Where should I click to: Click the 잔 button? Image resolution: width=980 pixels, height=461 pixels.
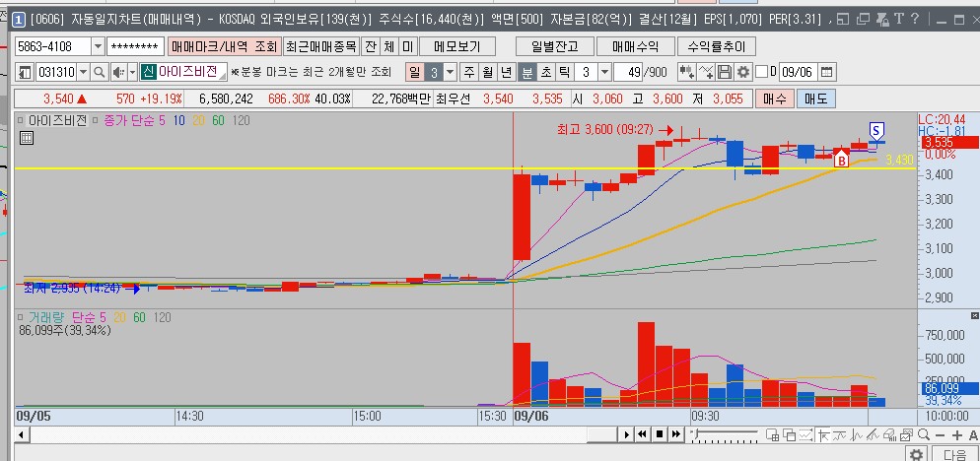pos(370,47)
